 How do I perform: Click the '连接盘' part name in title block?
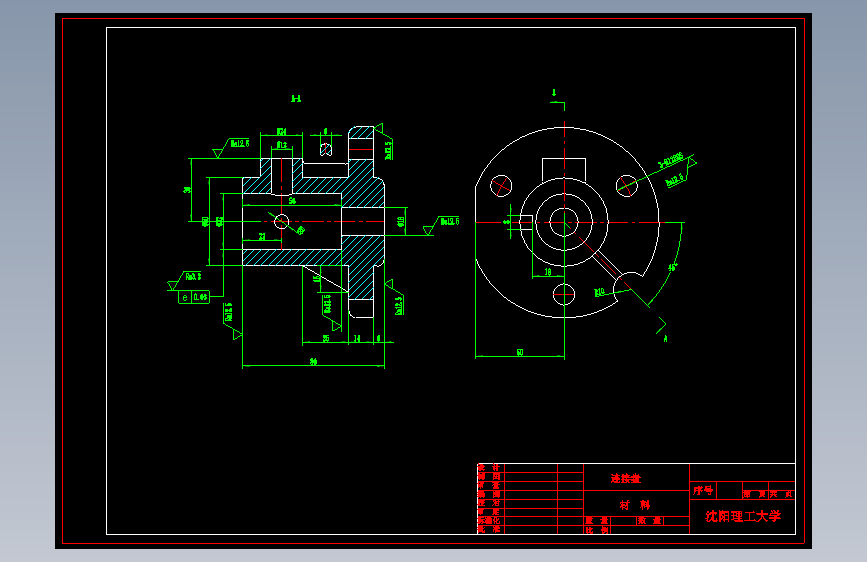[x=625, y=478]
